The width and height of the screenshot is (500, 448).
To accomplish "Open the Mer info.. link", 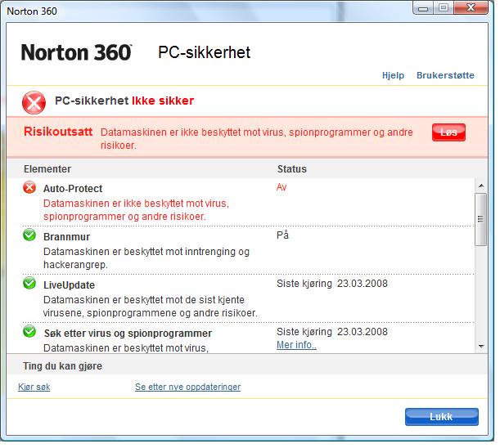I will 296,345.
